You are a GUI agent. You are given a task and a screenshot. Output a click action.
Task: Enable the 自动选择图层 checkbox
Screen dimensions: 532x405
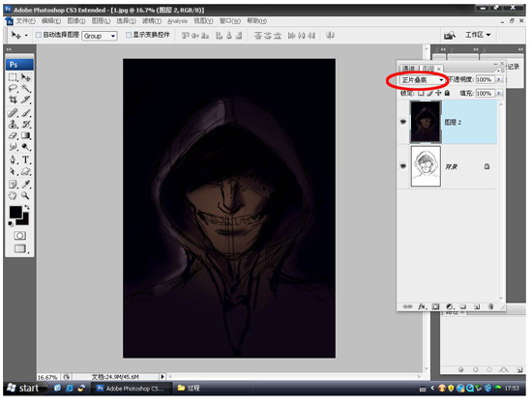point(39,35)
